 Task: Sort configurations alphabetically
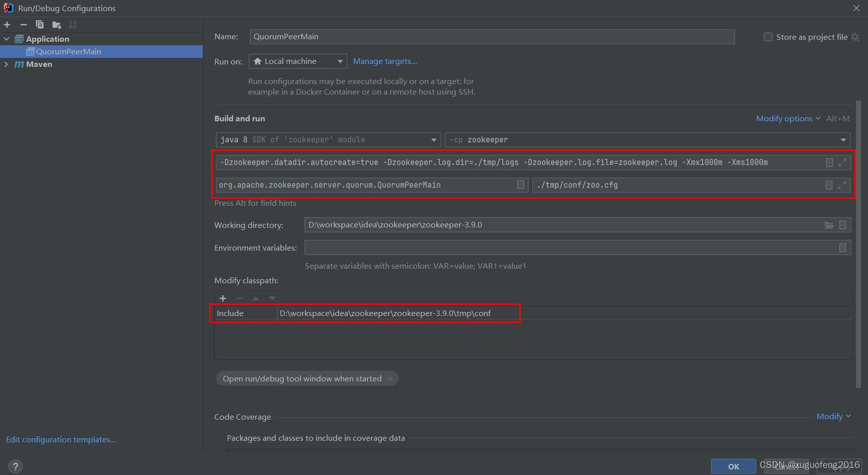tap(73, 25)
